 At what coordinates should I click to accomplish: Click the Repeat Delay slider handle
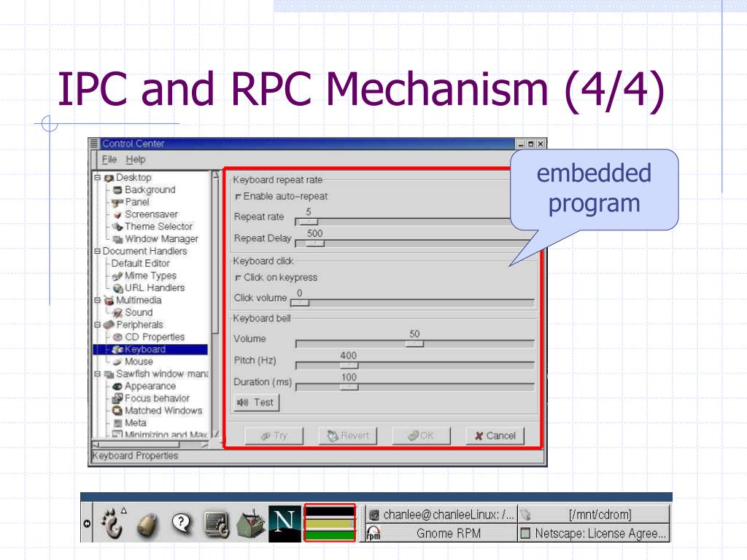click(x=314, y=244)
